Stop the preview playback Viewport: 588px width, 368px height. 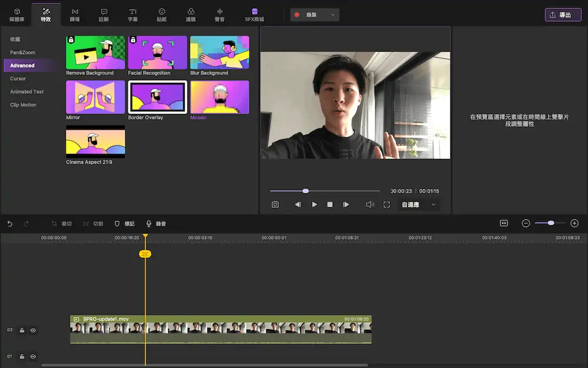click(330, 204)
